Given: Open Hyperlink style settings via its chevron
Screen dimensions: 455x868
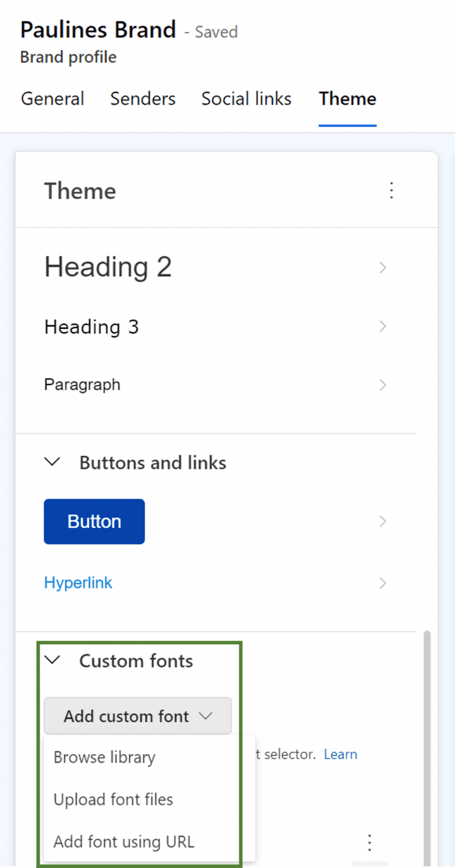Looking at the screenshot, I should tap(383, 582).
